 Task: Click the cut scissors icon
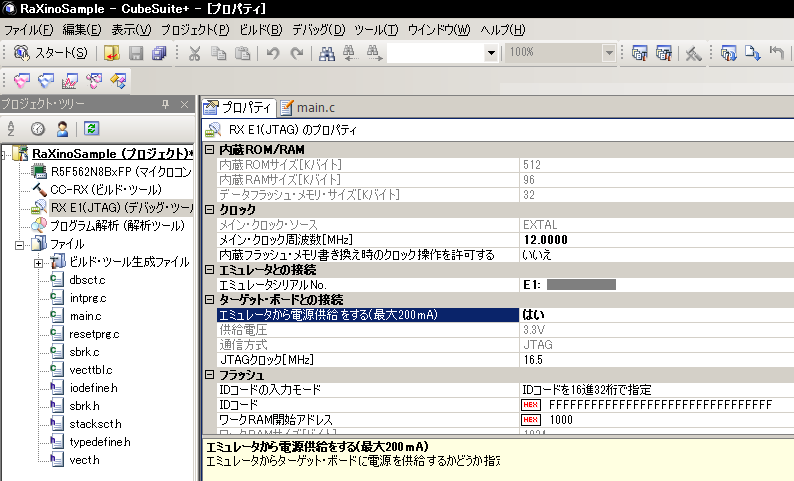(x=194, y=53)
